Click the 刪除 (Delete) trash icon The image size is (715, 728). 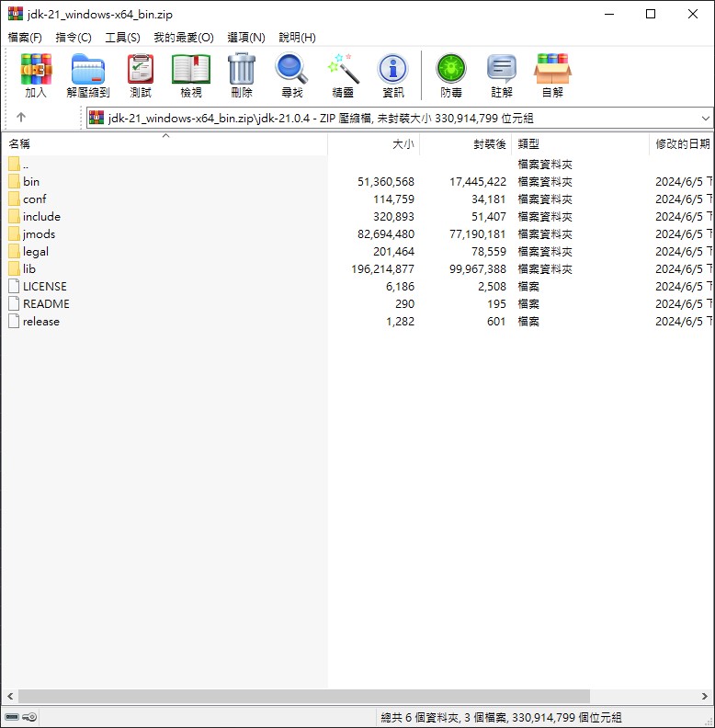(x=242, y=75)
